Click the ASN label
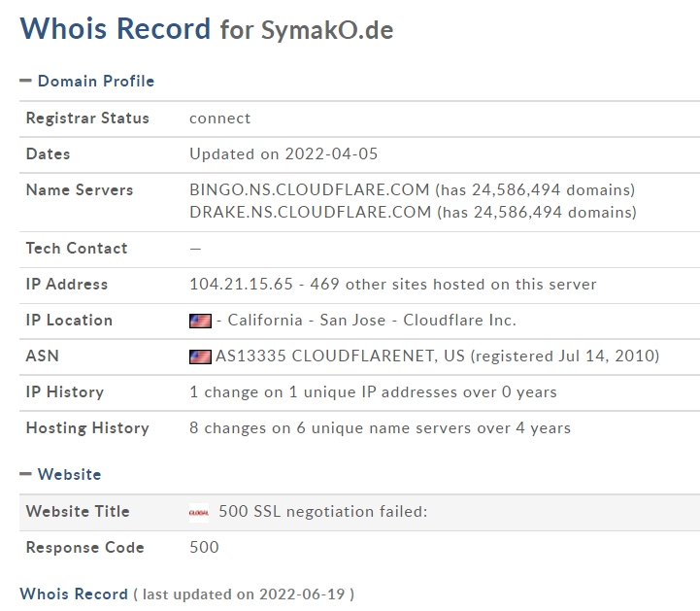The width and height of the screenshot is (700, 611). tap(43, 356)
